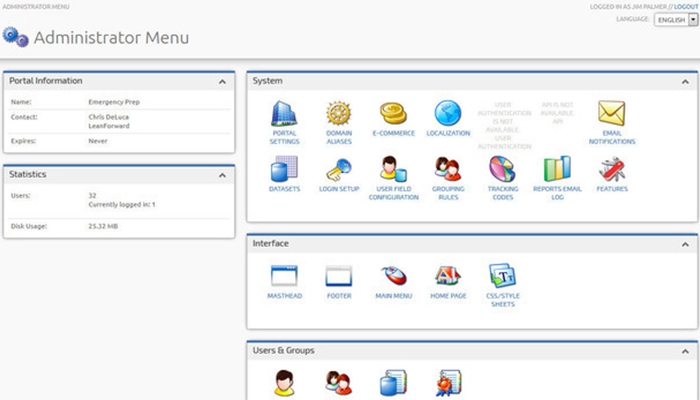The height and width of the screenshot is (400, 700).
Task: Click the System panel title
Action: (x=267, y=81)
